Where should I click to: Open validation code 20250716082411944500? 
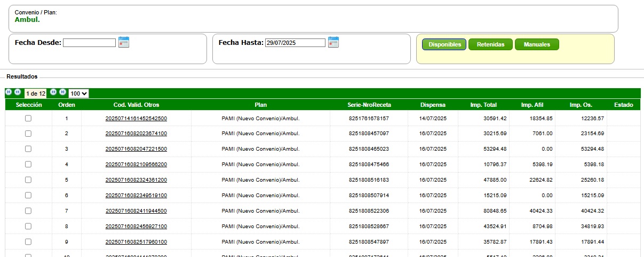[x=136, y=211]
